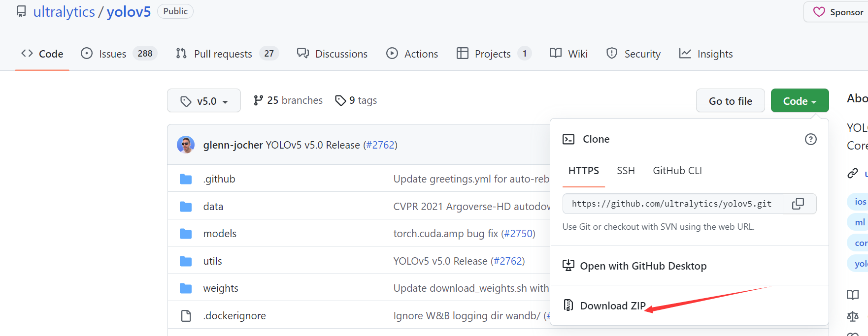Viewport: 868px width, 336px height.
Task: Open the #2762 link in latest commit
Action: click(380, 145)
